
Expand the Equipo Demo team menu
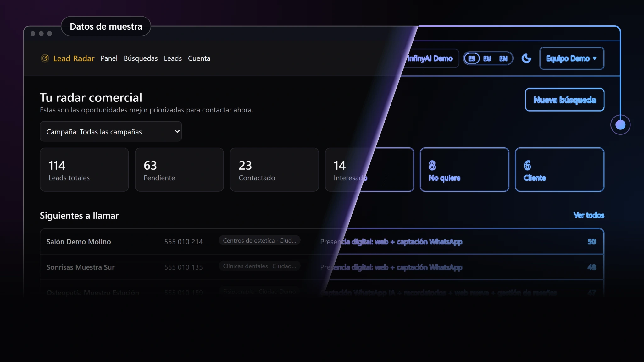click(572, 58)
